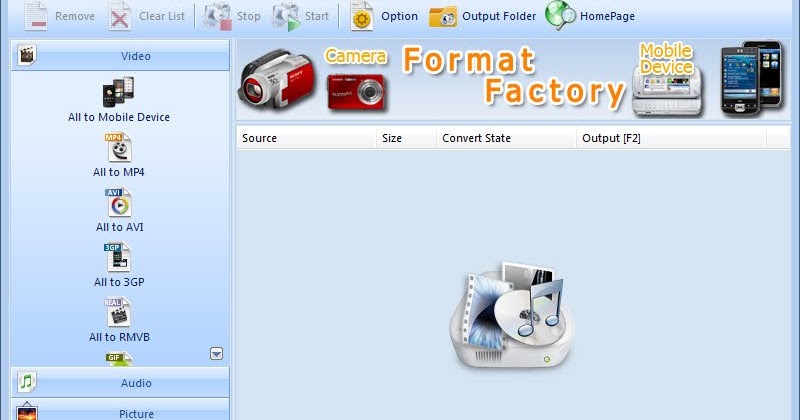Expand the Audio category tab
This screenshot has width=800, height=420.
coord(120,383)
